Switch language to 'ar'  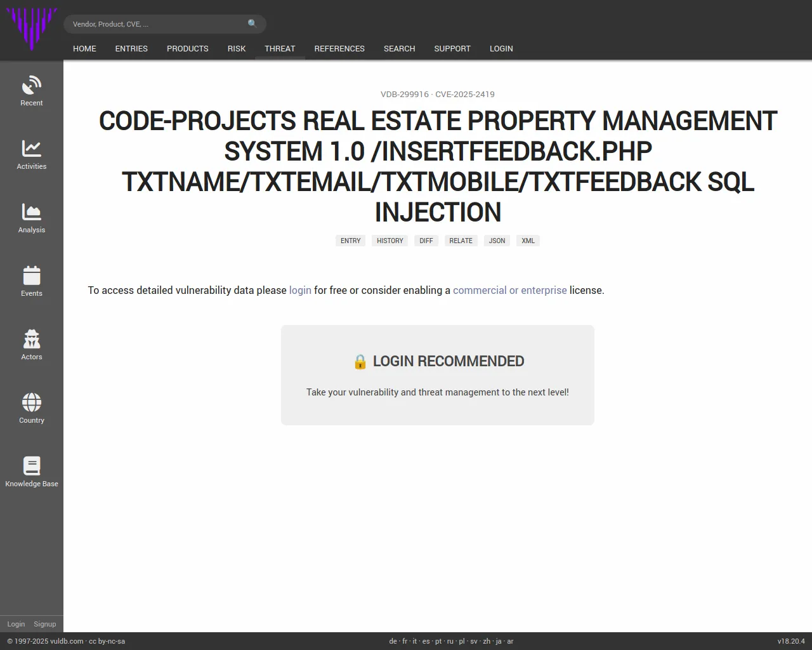point(510,641)
